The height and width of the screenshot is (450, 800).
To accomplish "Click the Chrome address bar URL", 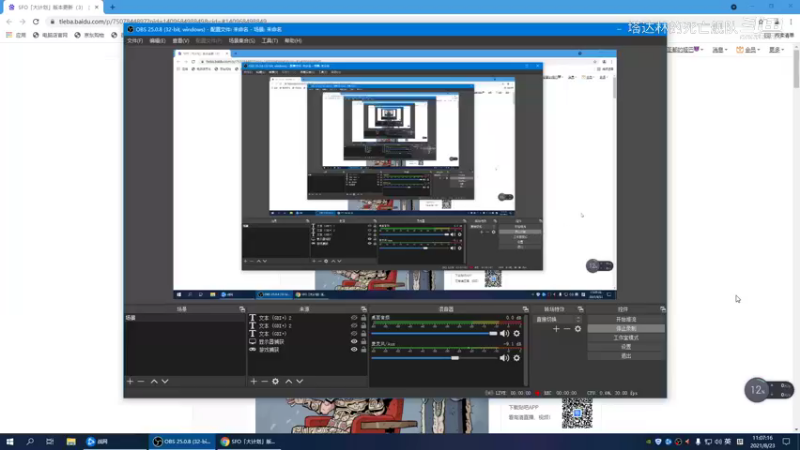I will coord(162,21).
